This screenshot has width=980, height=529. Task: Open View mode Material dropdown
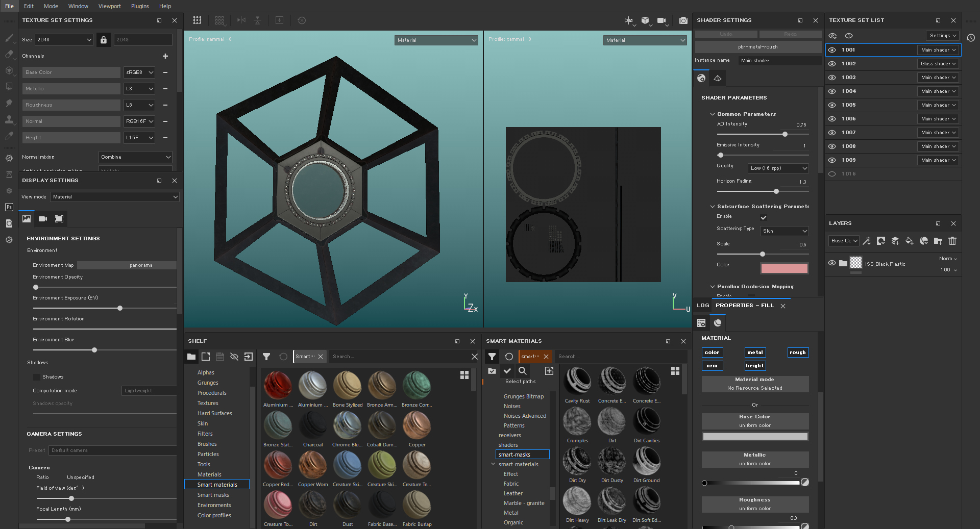[x=115, y=197]
